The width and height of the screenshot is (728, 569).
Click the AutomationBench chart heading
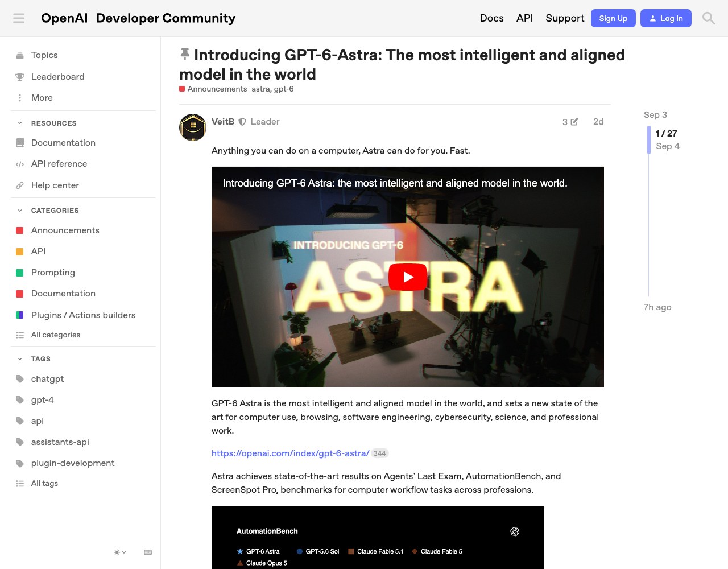point(267,531)
